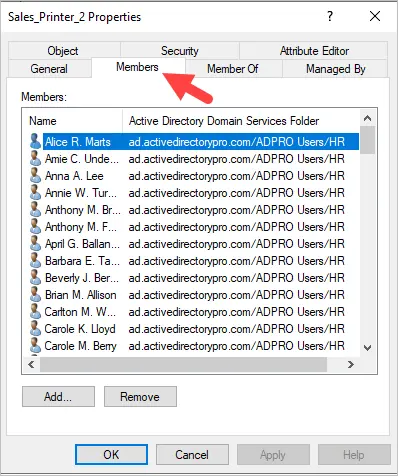Viewport: 398px width, 476px height.
Task: Click the vertical scrollbar down arrow
Action: 368,348
